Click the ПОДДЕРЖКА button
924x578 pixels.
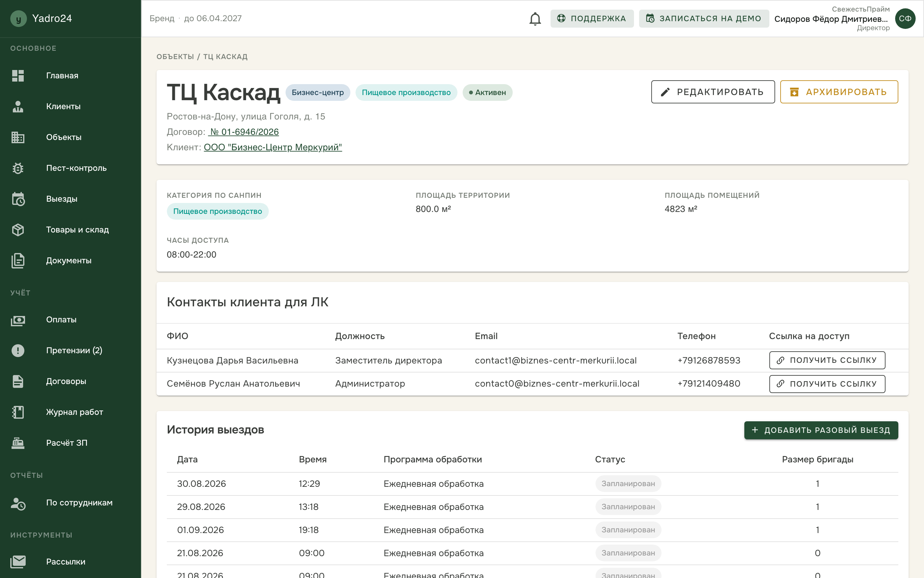pyautogui.click(x=592, y=18)
